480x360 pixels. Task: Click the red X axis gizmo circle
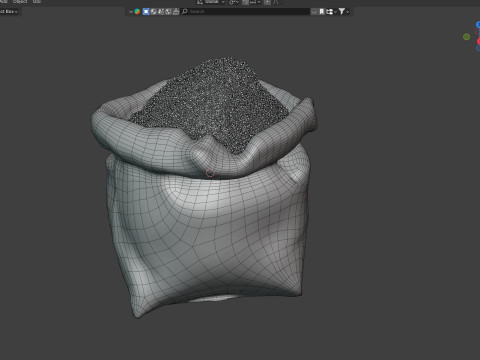[x=478, y=41]
